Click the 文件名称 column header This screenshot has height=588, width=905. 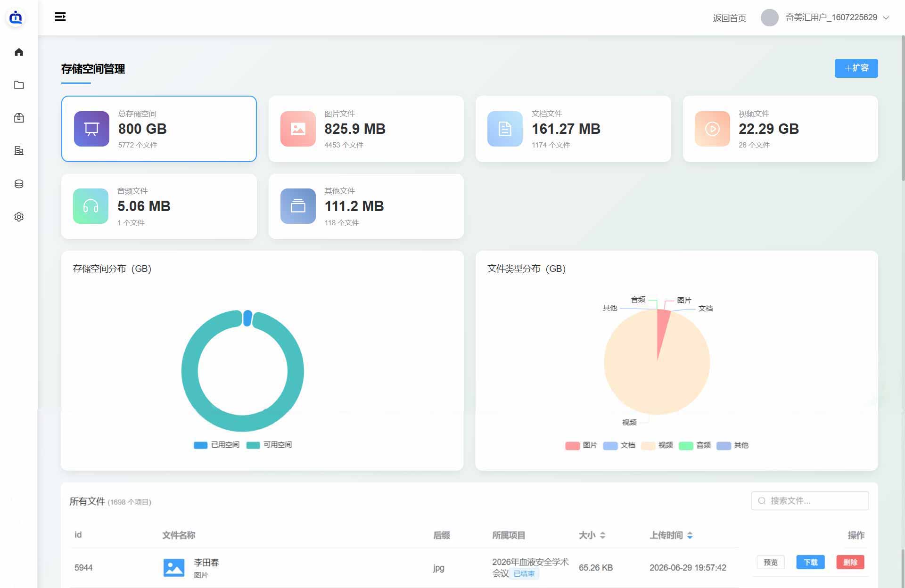[x=179, y=535]
